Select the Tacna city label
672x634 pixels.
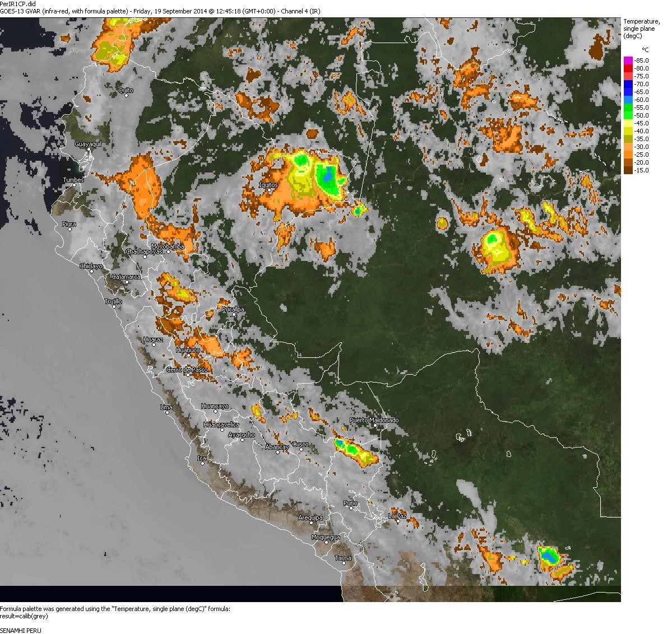343,558
